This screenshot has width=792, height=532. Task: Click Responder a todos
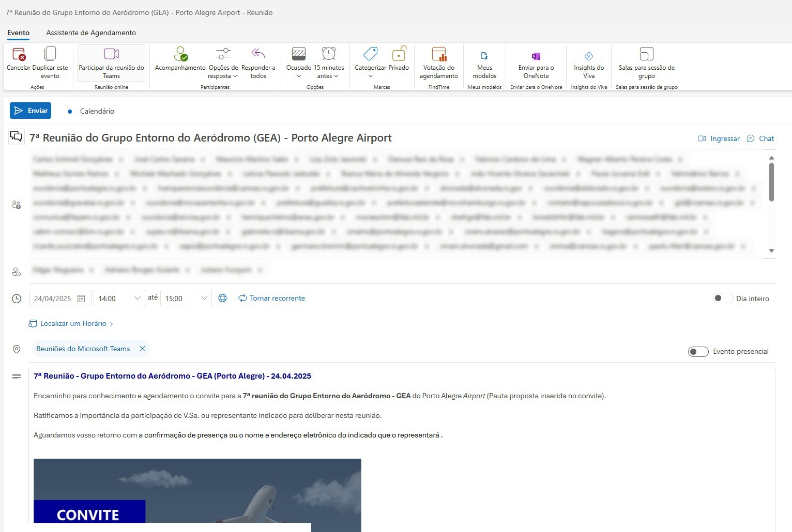click(258, 62)
